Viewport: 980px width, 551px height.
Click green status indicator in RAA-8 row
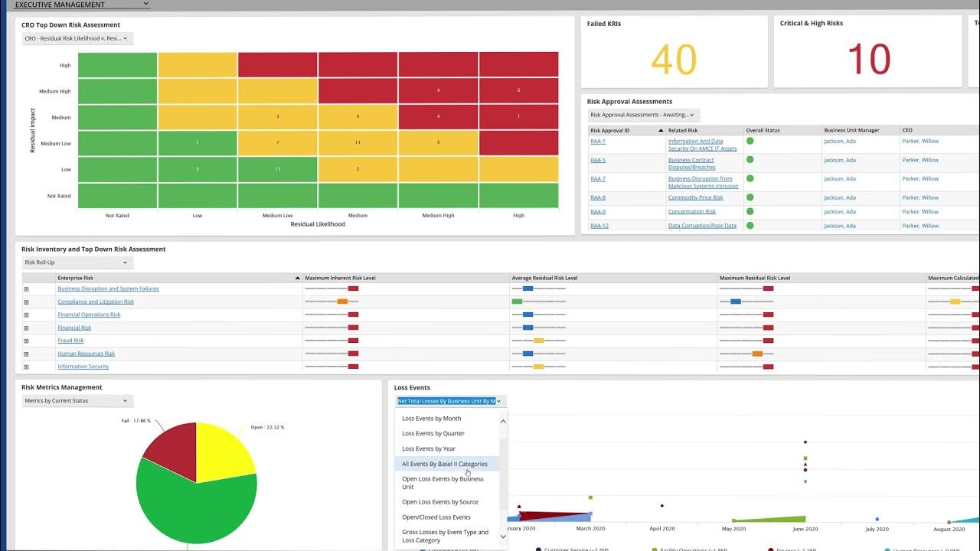(x=750, y=197)
